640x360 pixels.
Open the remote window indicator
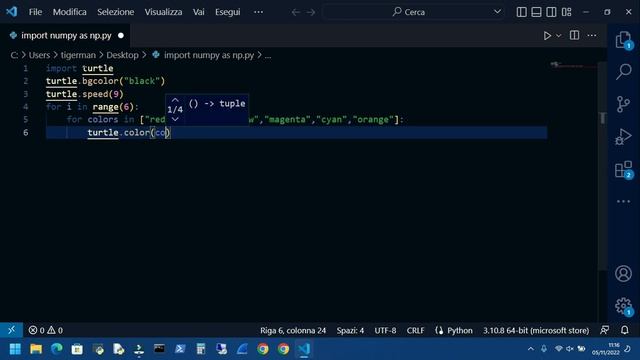point(11,330)
